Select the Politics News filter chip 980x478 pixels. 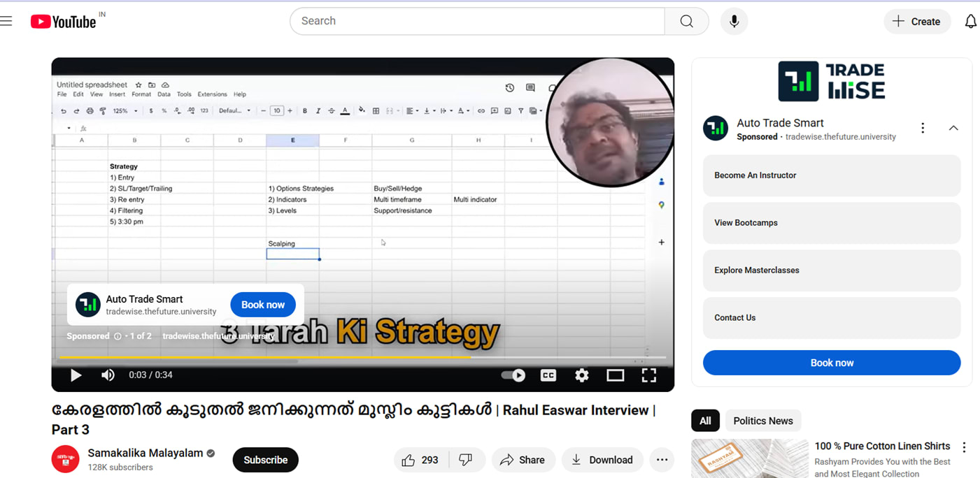click(762, 421)
